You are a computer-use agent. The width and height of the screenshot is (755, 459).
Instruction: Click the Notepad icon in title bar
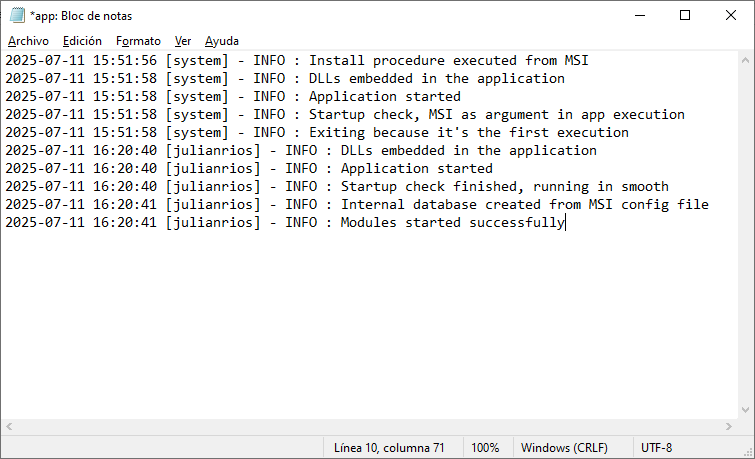click(x=17, y=15)
